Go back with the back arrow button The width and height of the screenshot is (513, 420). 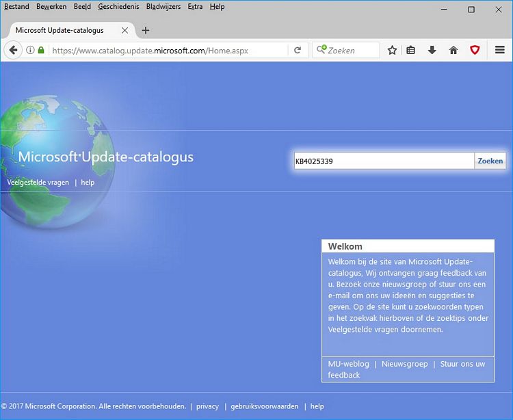pos(13,51)
